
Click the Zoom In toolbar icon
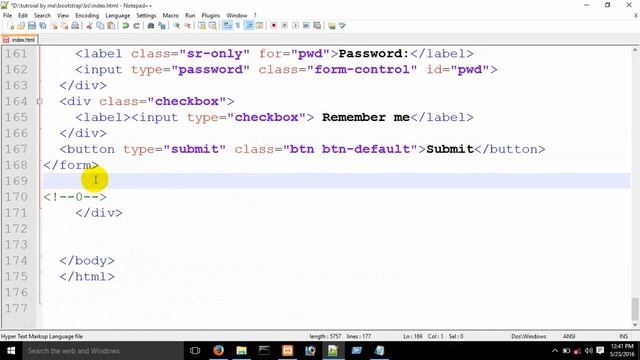pos(177,26)
